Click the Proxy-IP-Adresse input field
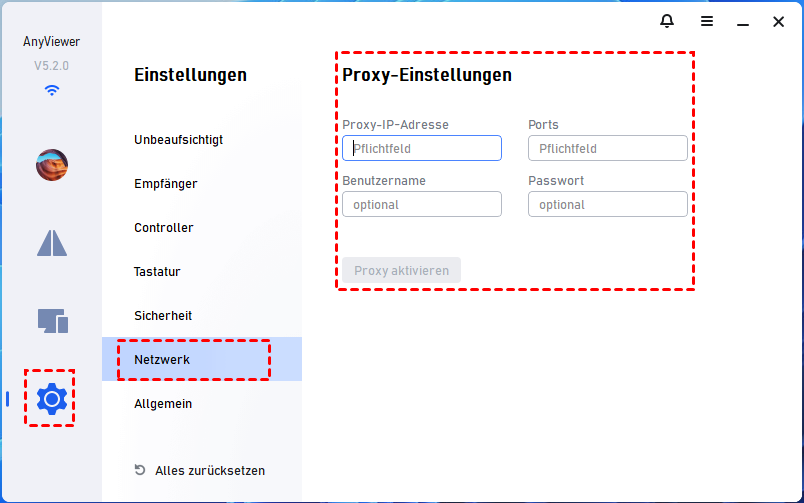Image resolution: width=804 pixels, height=503 pixels. click(x=422, y=148)
